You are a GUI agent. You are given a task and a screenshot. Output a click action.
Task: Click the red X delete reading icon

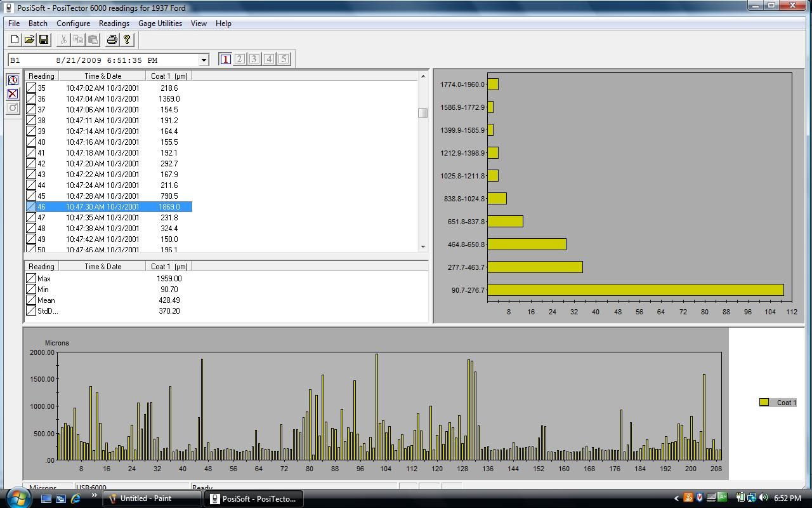pyautogui.click(x=13, y=94)
